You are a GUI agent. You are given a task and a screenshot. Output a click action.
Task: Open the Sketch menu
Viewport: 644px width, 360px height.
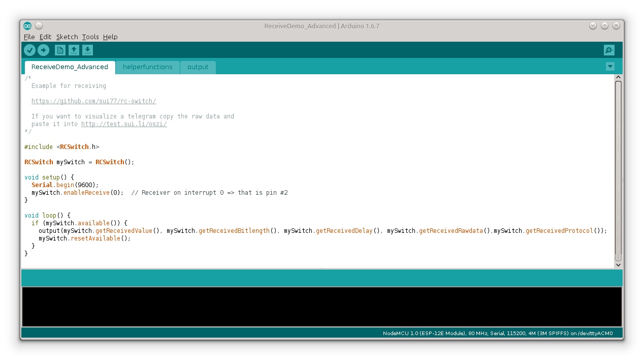point(67,37)
